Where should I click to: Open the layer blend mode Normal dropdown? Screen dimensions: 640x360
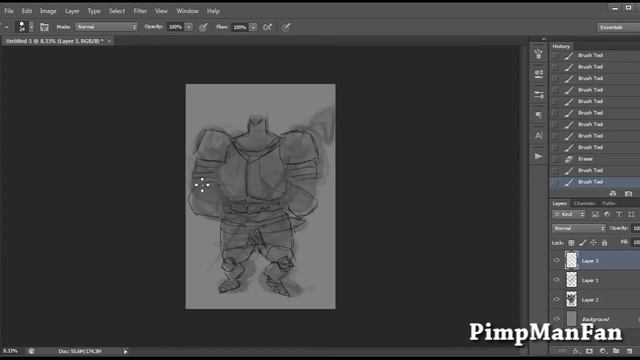point(579,228)
